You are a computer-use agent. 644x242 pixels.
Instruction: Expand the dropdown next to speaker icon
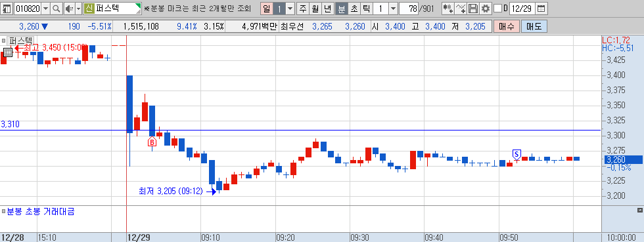coord(78,9)
